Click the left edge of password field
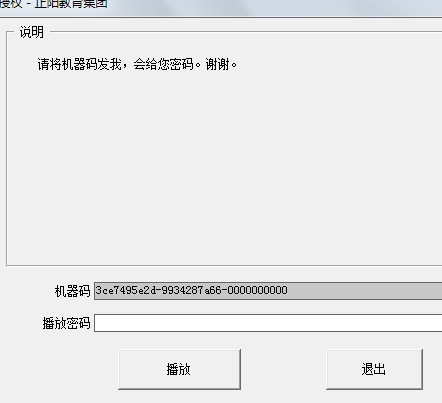The image size is (442, 403). [97, 323]
